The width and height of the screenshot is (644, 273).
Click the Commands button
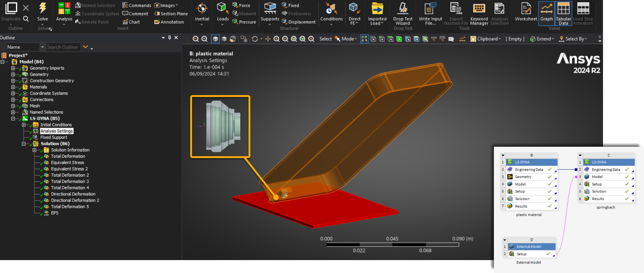tap(137, 5)
